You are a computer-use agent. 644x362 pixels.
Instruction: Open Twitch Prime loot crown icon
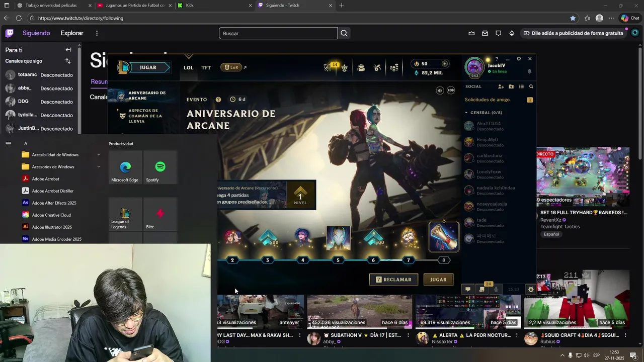[471, 33]
